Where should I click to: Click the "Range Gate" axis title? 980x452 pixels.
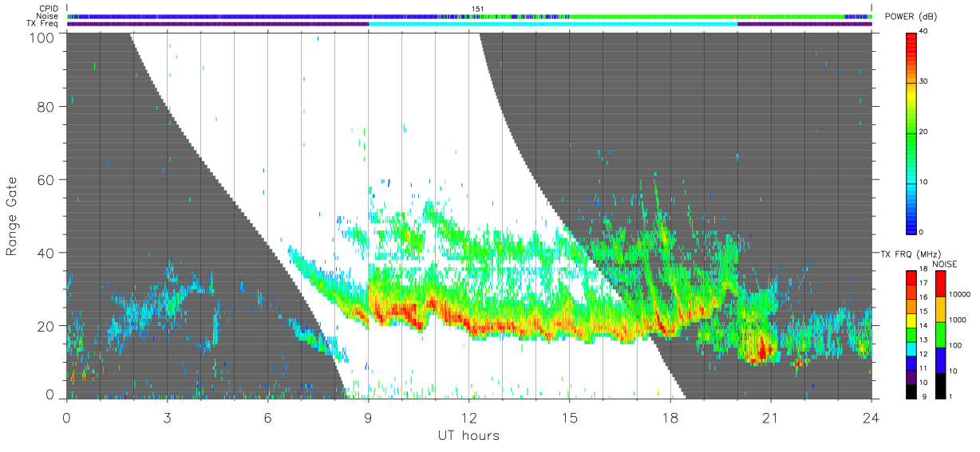[x=12, y=216]
